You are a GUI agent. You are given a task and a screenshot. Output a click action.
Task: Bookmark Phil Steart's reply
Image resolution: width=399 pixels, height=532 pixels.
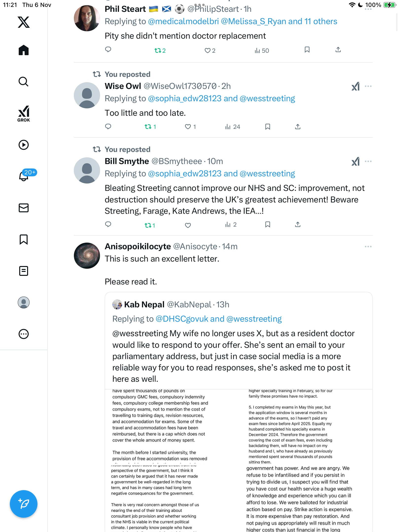click(307, 50)
